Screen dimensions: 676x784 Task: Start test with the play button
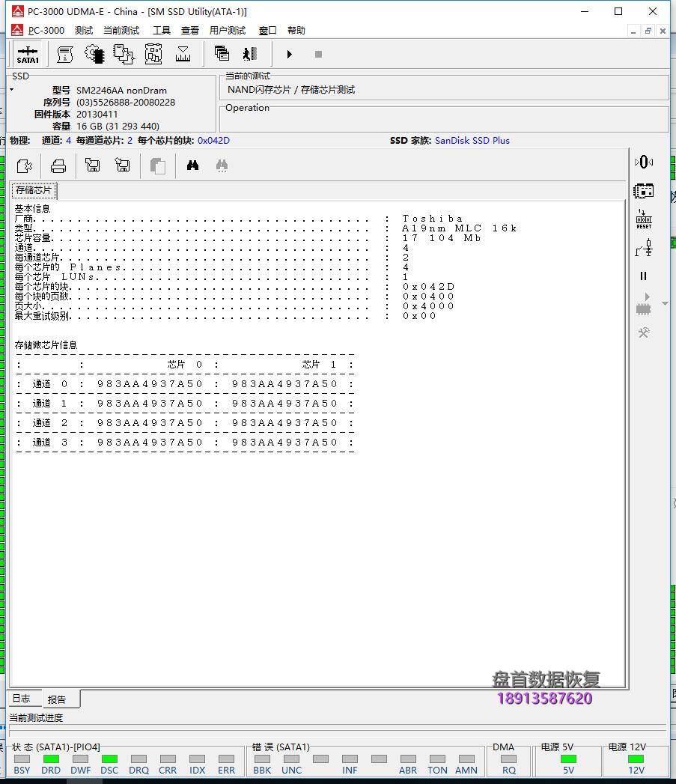coord(289,54)
